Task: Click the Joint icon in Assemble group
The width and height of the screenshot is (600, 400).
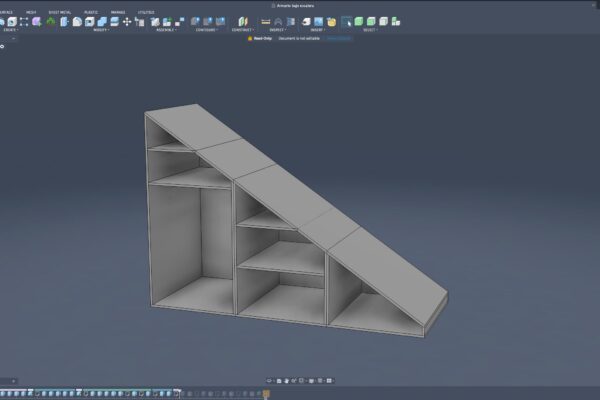Action: pos(167,22)
